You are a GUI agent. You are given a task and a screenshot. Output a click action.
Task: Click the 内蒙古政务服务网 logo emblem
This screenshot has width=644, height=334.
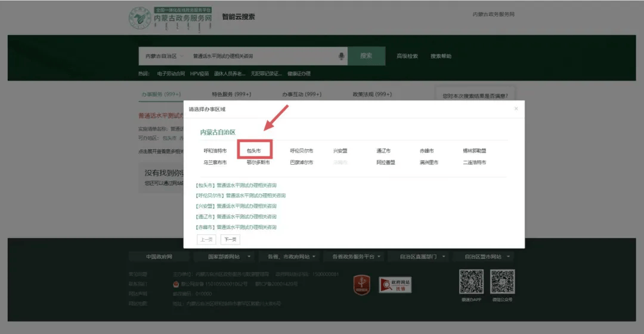(140, 18)
